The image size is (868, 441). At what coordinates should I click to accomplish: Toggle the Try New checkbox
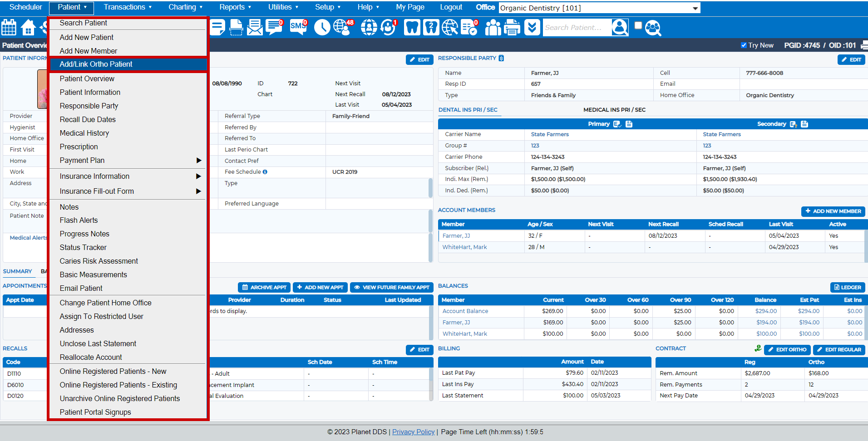tap(744, 45)
